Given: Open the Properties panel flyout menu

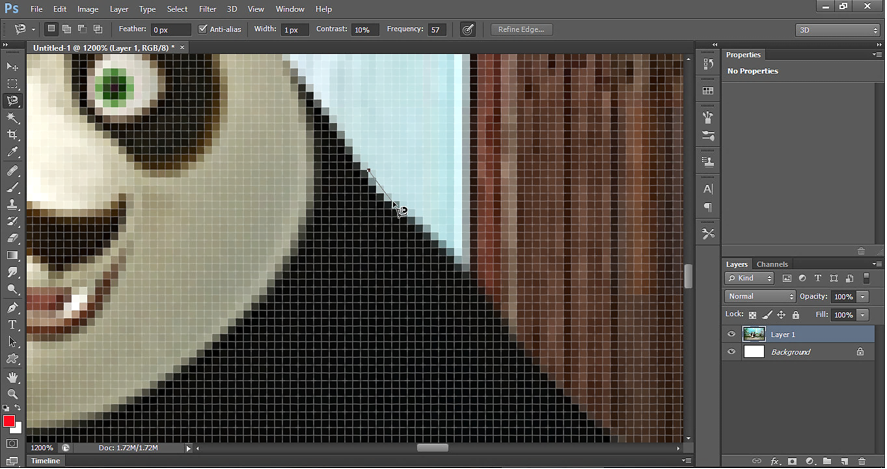Looking at the screenshot, I should coord(877,55).
